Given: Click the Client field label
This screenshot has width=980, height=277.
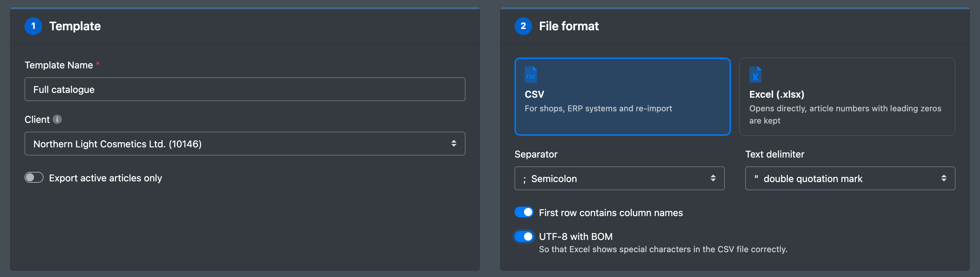Looking at the screenshot, I should click(x=37, y=119).
